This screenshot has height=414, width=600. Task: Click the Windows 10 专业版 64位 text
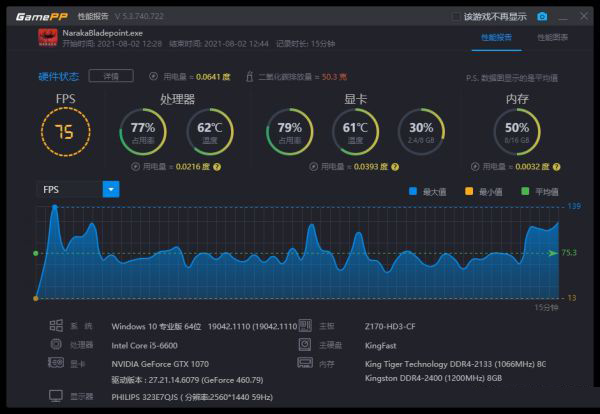(157, 326)
